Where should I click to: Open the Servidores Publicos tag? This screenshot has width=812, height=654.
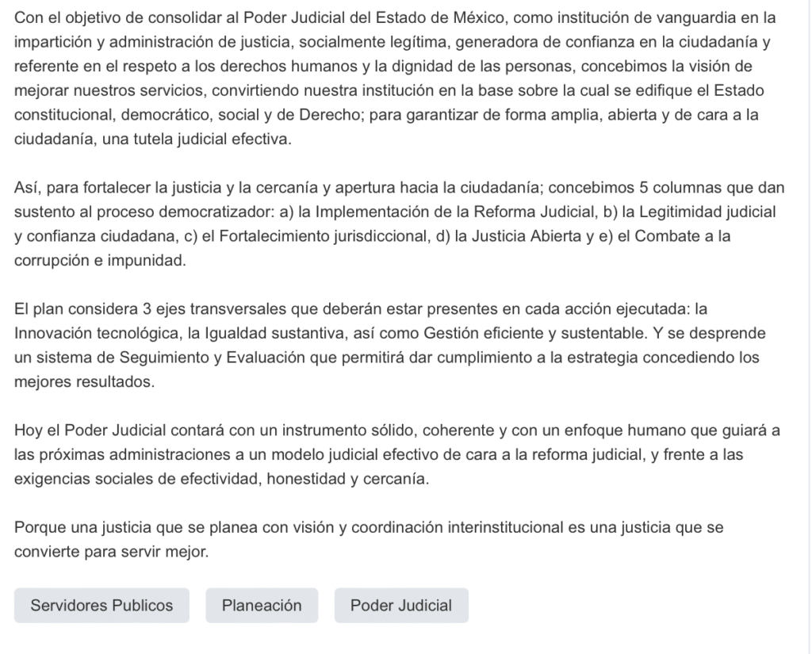click(101, 606)
